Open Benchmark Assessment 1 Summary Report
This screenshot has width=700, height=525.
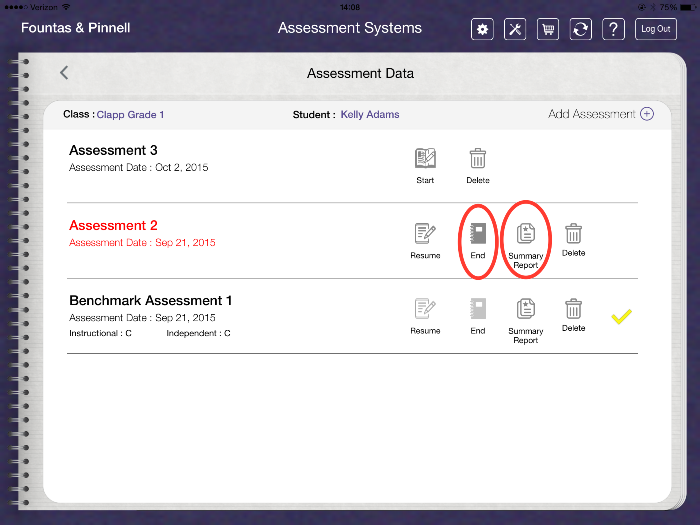point(525,321)
